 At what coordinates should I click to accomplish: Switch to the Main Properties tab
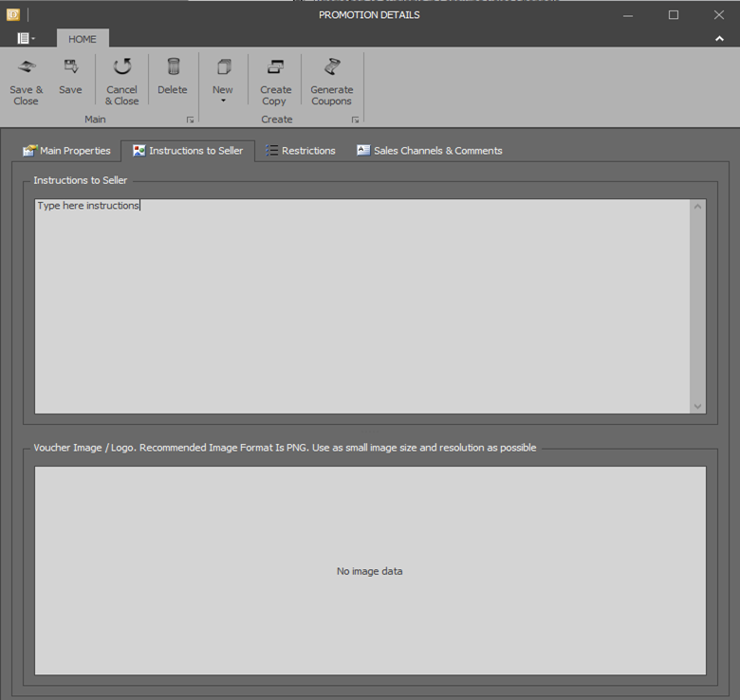click(66, 151)
